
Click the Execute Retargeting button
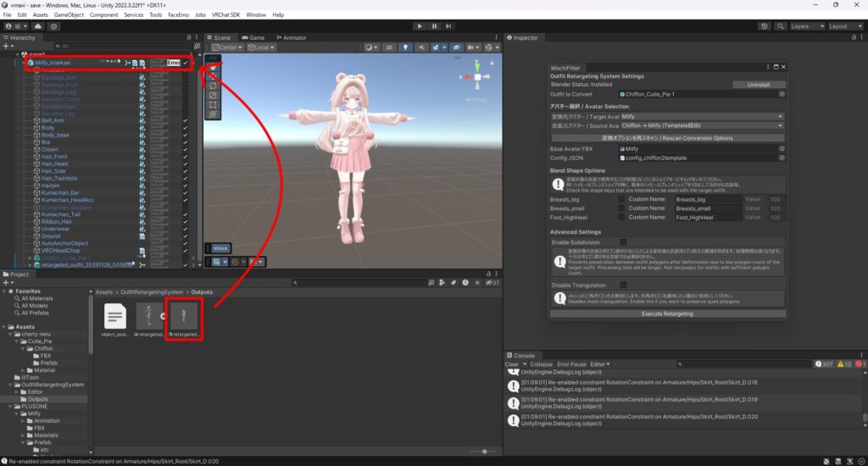(x=669, y=313)
